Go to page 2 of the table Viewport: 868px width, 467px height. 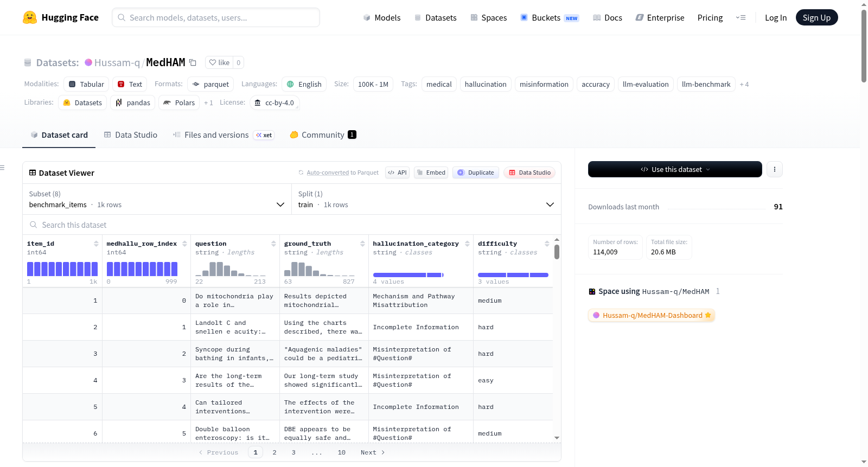[275, 452]
